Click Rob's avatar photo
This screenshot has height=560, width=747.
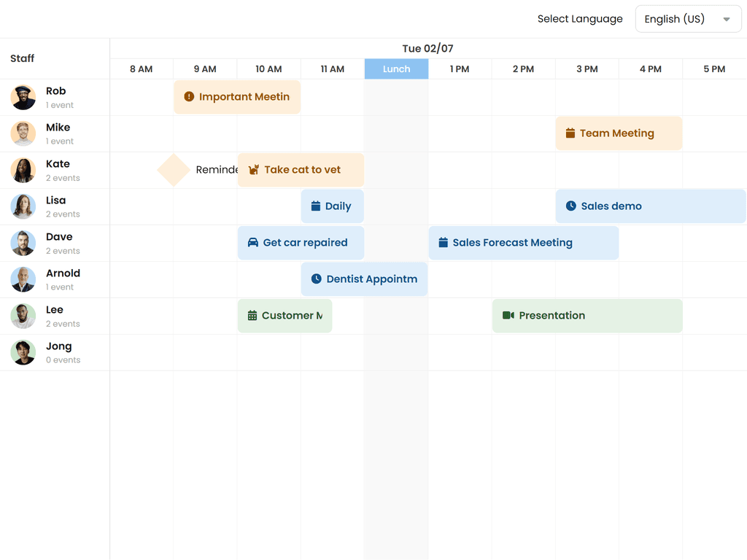[23, 97]
